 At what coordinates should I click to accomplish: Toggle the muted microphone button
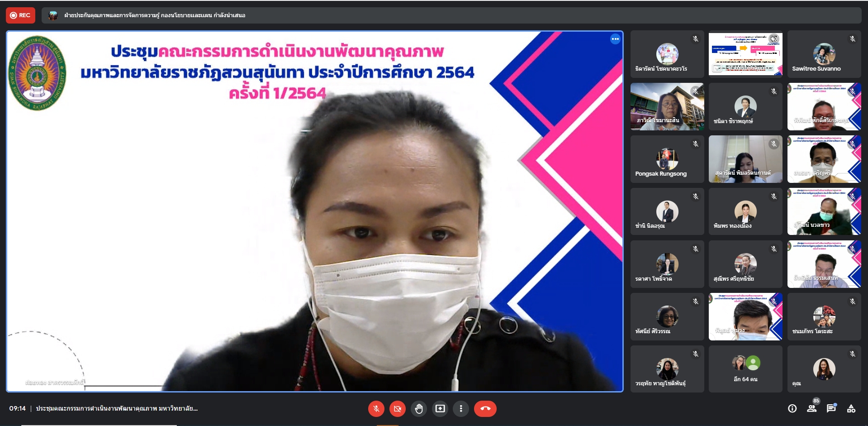pos(376,409)
